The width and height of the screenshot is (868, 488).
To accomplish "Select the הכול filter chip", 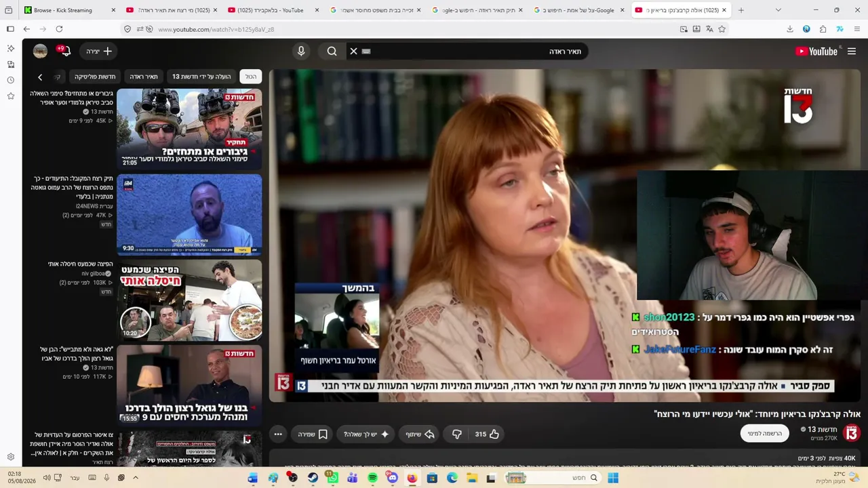I will (251, 77).
